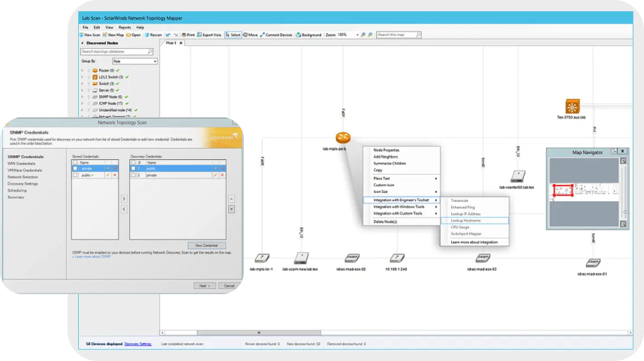Delete discovery credential 2 'private' with red X
The height and width of the screenshot is (361, 644).
pyautogui.click(x=222, y=175)
